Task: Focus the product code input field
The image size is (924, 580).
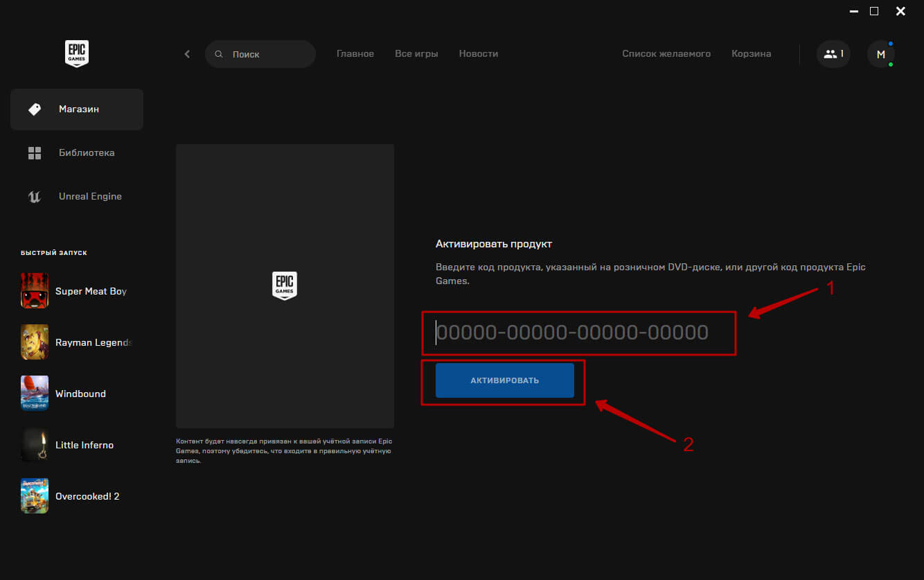Action: point(578,333)
